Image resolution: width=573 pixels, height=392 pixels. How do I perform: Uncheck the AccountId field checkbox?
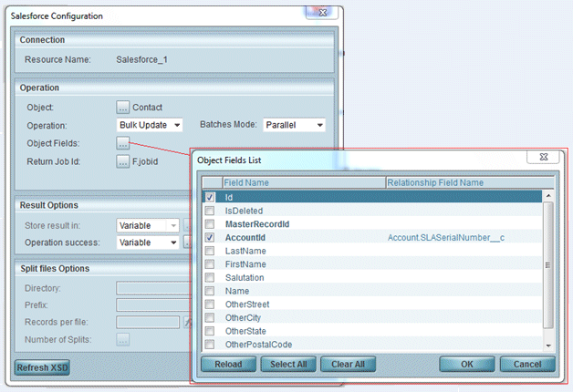click(x=210, y=237)
